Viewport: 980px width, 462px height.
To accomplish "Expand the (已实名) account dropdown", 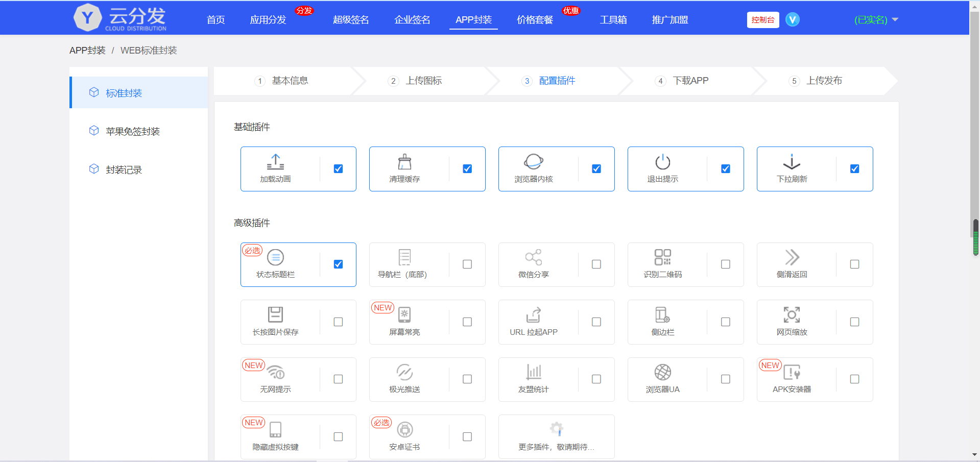I will pyautogui.click(x=875, y=20).
